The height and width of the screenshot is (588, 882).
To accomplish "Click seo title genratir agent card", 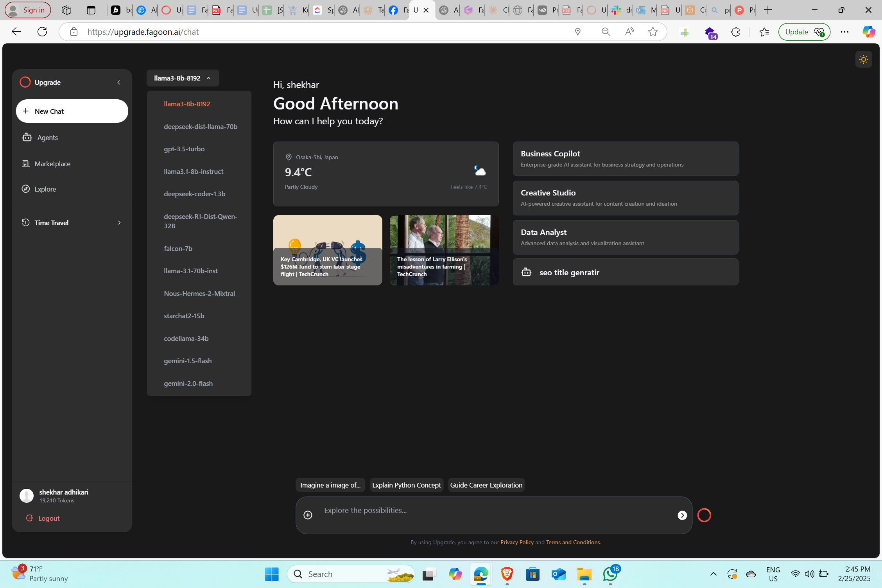I will click(x=625, y=272).
